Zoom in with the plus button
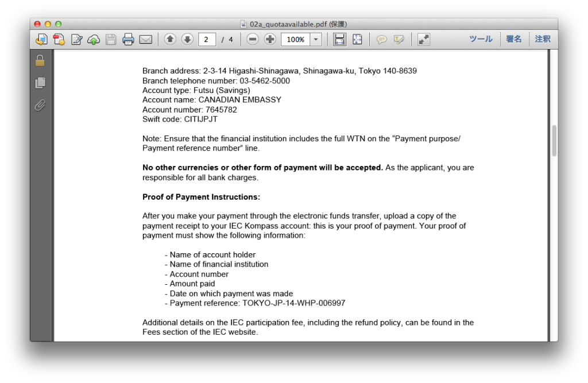Viewport: 588px width, 383px height. 270,40
